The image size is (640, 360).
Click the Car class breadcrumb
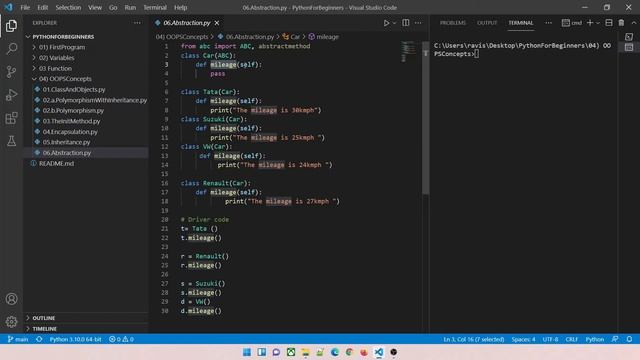291,37
